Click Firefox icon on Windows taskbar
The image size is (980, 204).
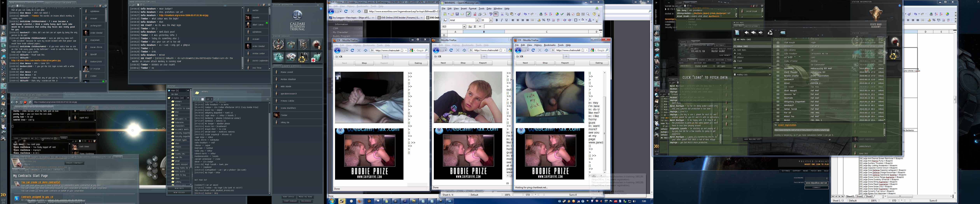point(360,201)
